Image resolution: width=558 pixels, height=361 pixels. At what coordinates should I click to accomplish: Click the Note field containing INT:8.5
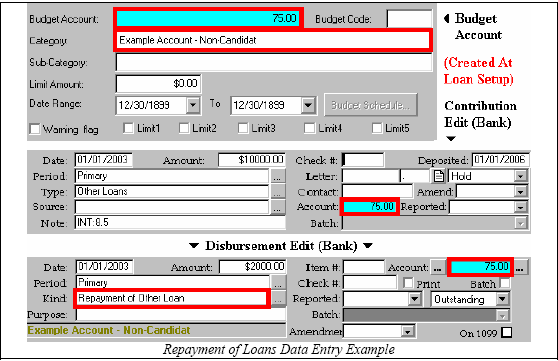click(x=180, y=223)
